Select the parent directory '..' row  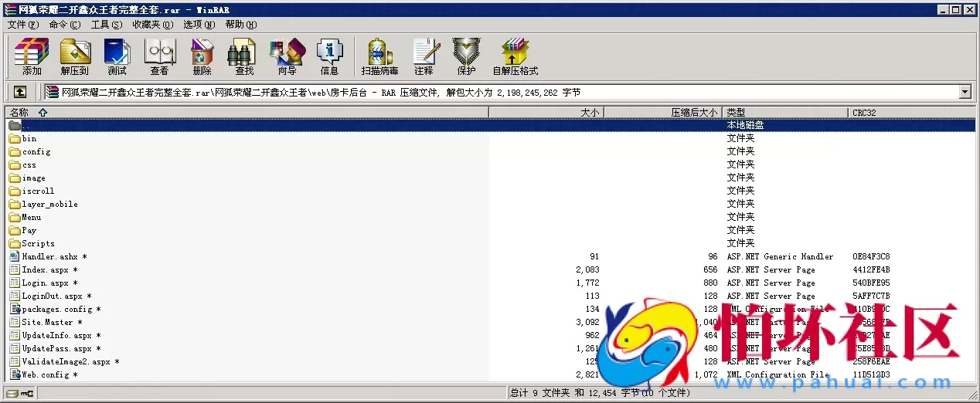click(x=490, y=126)
